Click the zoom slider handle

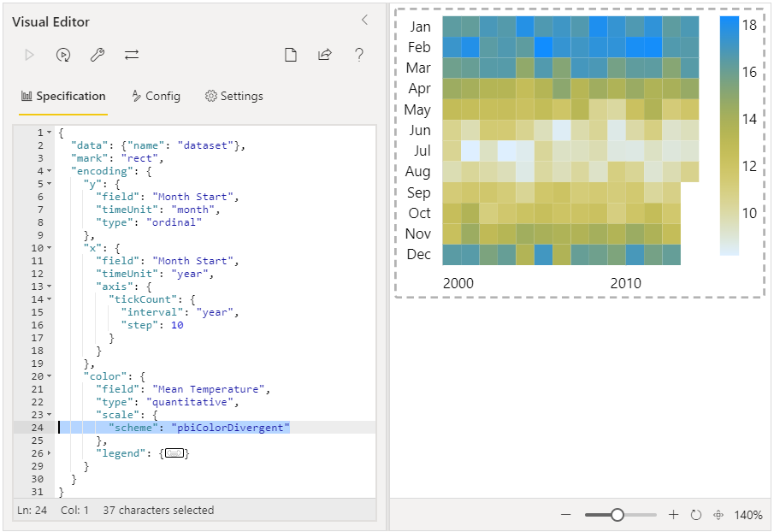coord(617,515)
